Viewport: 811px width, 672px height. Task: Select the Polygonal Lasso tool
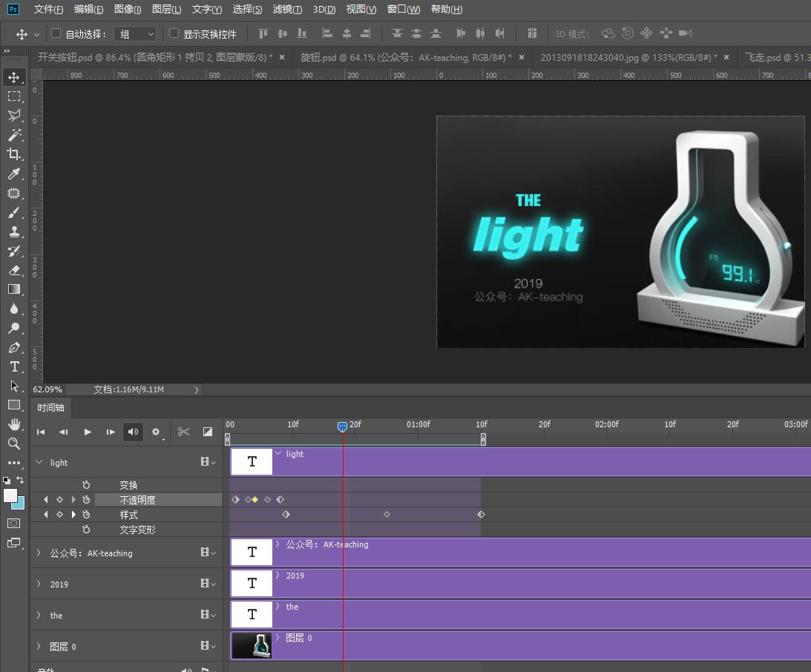[14, 115]
